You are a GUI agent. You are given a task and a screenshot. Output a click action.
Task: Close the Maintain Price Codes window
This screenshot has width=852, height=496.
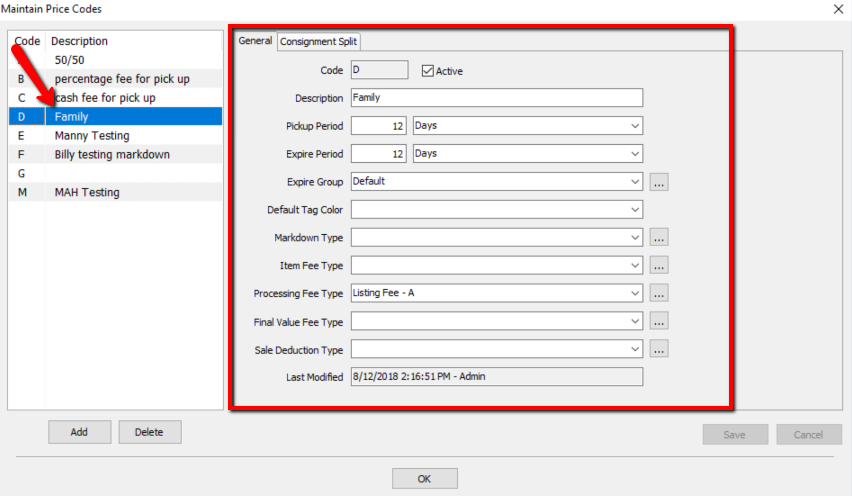838,9
